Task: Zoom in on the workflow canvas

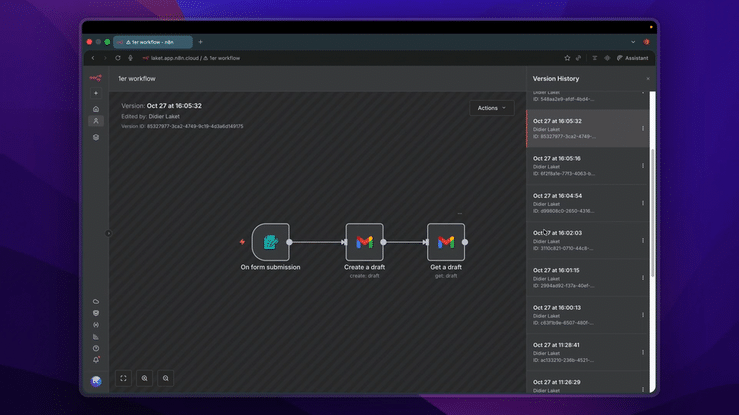Action: [145, 378]
